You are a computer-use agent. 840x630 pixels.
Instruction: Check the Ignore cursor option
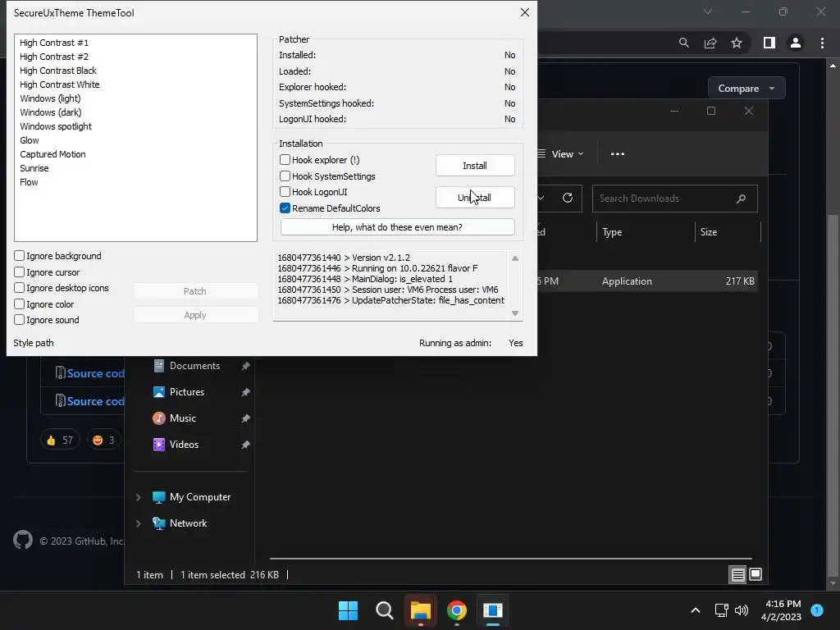pyautogui.click(x=20, y=272)
